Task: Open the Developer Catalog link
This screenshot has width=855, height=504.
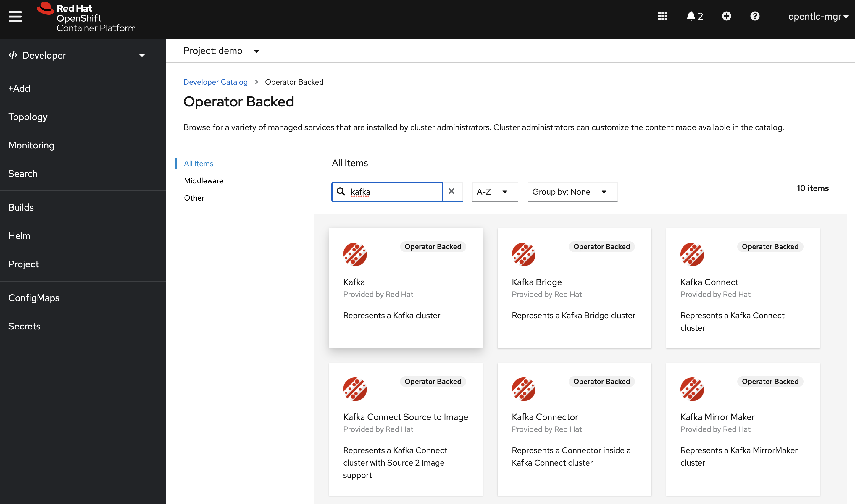Action: click(215, 82)
